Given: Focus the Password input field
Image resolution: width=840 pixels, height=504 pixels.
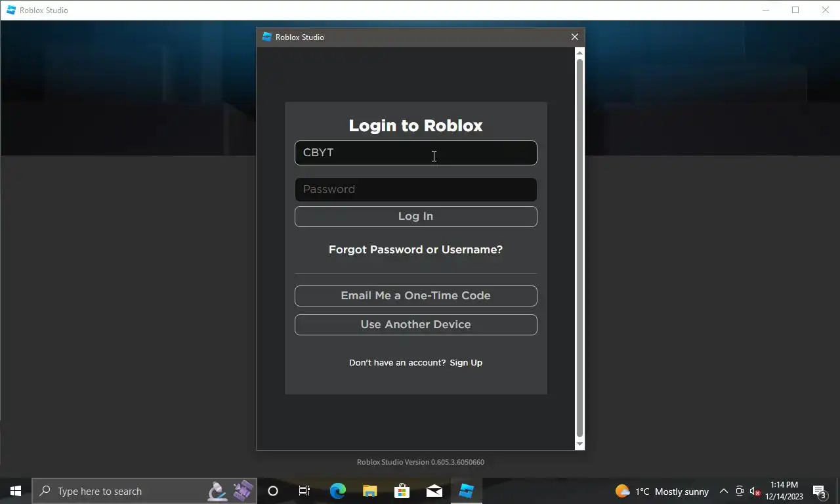Looking at the screenshot, I should (415, 190).
